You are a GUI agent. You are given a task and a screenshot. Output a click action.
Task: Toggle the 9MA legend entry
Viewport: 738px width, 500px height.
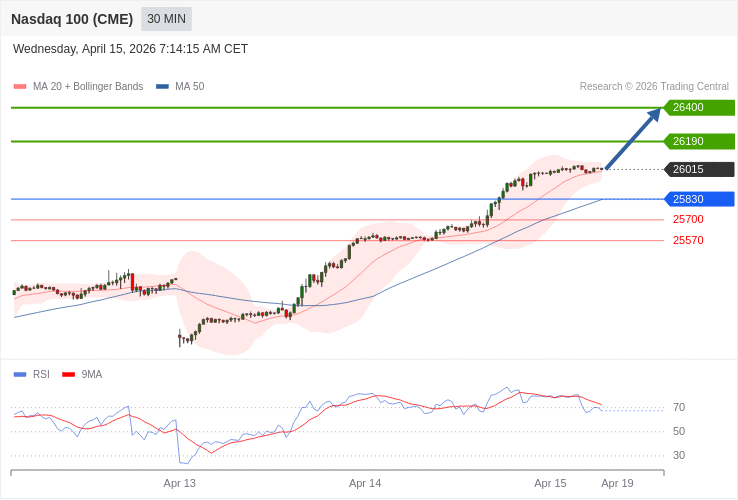91,374
